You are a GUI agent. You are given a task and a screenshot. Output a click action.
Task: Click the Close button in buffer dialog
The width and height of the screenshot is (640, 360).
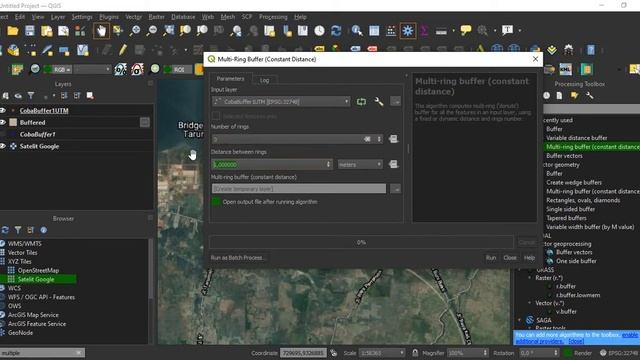click(x=510, y=258)
